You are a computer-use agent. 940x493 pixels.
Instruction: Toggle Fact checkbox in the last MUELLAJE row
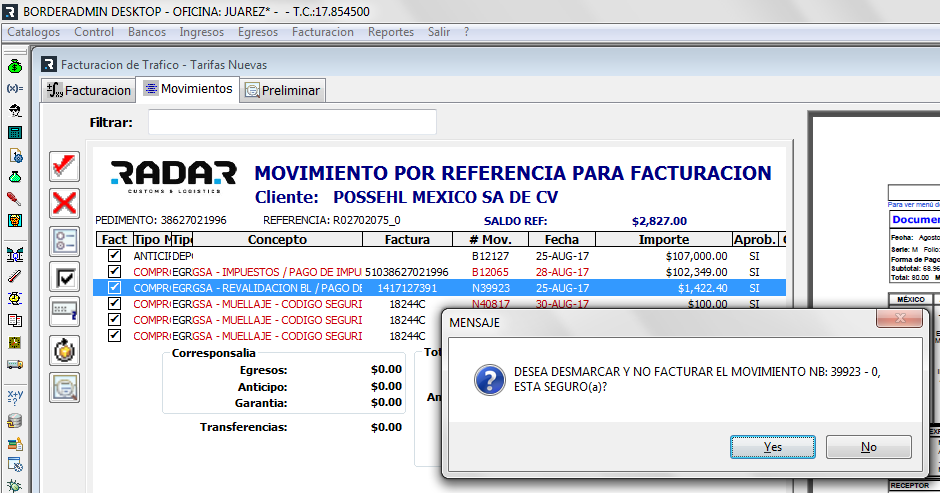point(114,335)
